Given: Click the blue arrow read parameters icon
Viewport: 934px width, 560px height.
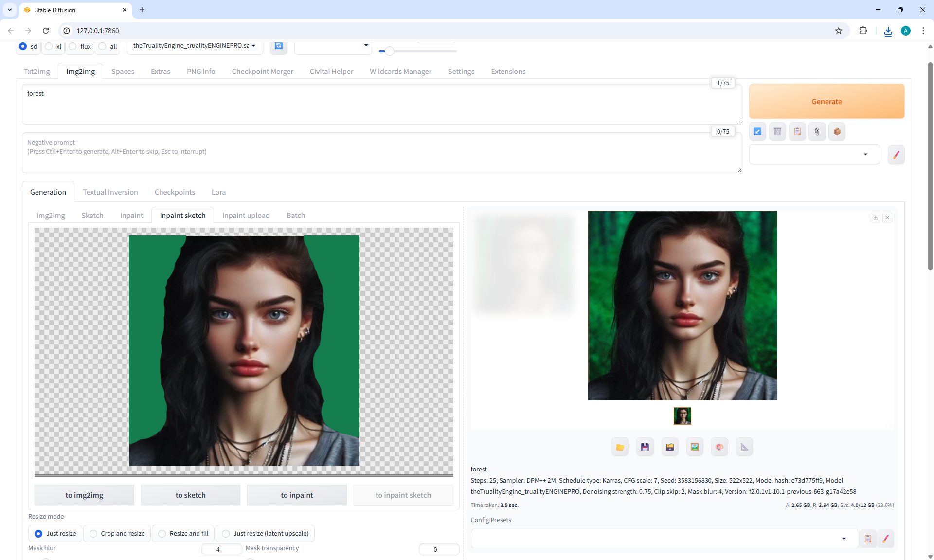Looking at the screenshot, I should [x=757, y=131].
